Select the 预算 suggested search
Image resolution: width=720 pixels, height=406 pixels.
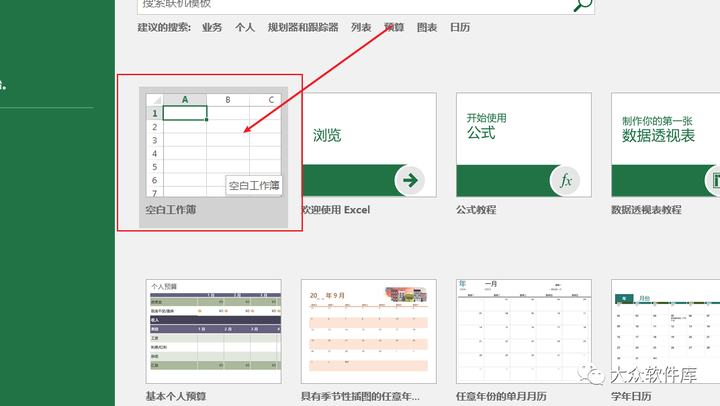pyautogui.click(x=394, y=28)
